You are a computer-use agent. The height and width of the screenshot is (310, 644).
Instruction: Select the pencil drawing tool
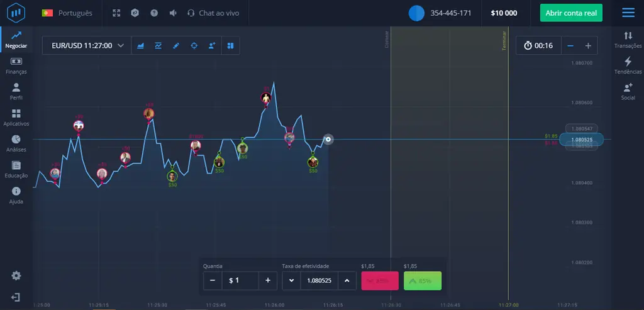tap(176, 45)
